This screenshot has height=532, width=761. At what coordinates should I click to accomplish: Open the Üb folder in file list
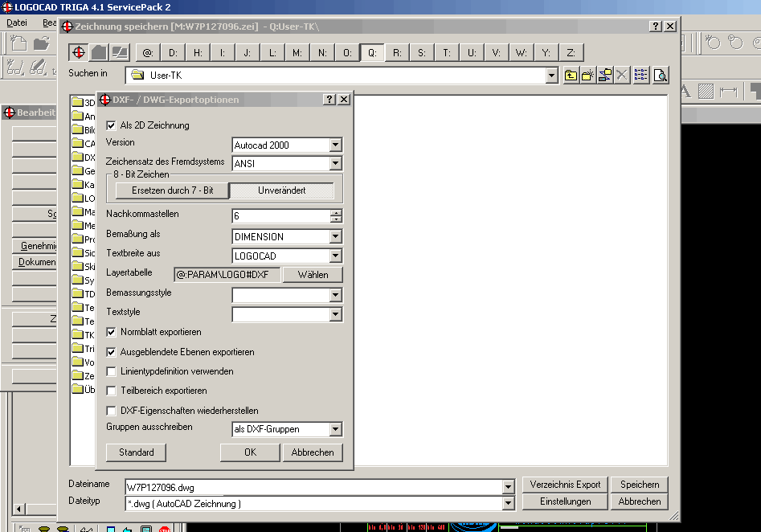[x=84, y=389]
